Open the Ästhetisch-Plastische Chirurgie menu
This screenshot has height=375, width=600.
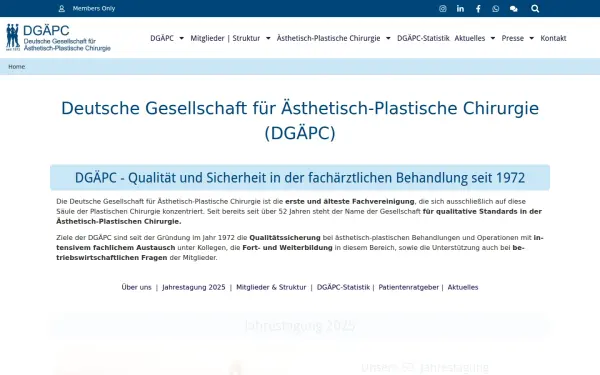click(328, 38)
